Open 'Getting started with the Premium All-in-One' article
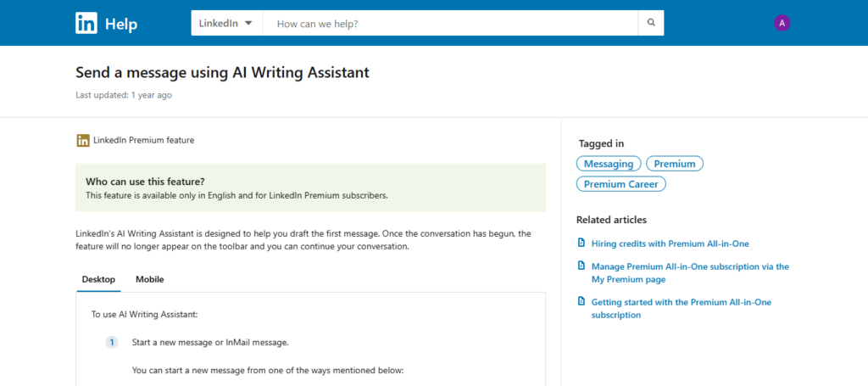868x386 pixels. pyautogui.click(x=681, y=309)
